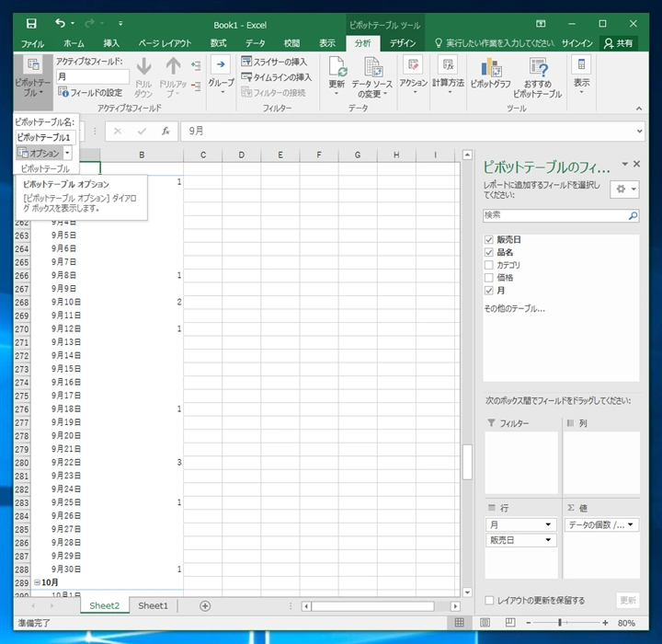
Task: Open the 月 row field dropdown
Action: (x=548, y=524)
